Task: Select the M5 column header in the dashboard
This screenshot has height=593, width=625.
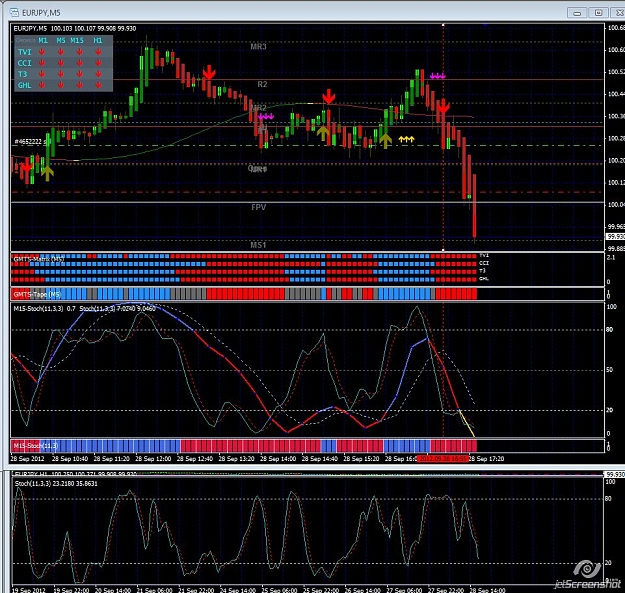Action: (x=61, y=40)
